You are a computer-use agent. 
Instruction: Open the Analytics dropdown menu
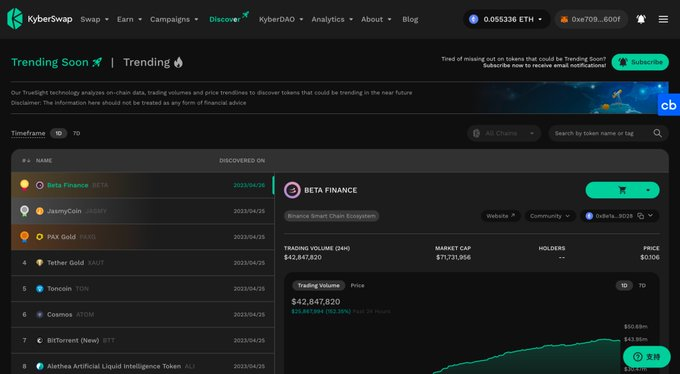(x=332, y=19)
